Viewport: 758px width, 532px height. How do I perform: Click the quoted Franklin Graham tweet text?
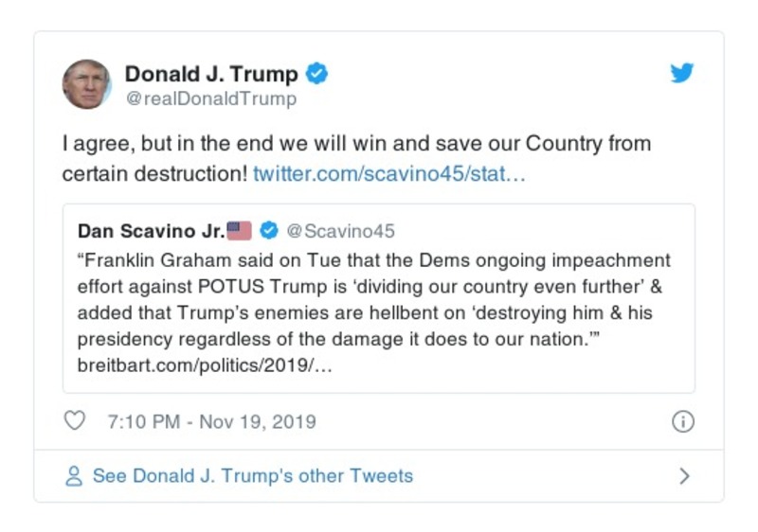371,299
